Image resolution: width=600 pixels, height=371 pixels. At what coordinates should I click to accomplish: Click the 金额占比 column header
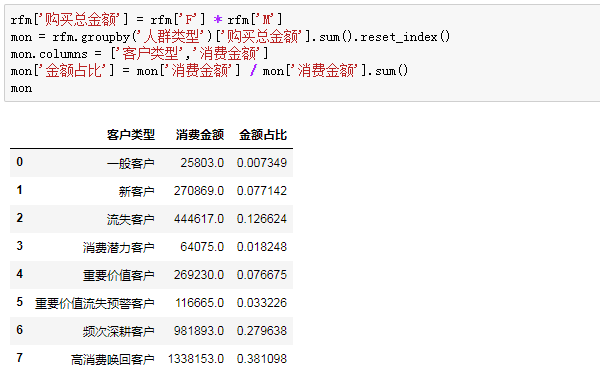tap(263, 135)
